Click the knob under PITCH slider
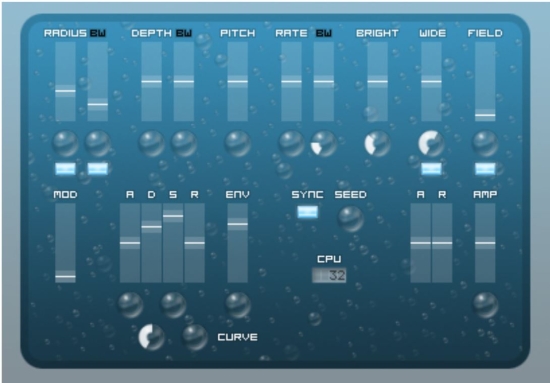This screenshot has height=383, width=550. pyautogui.click(x=237, y=144)
